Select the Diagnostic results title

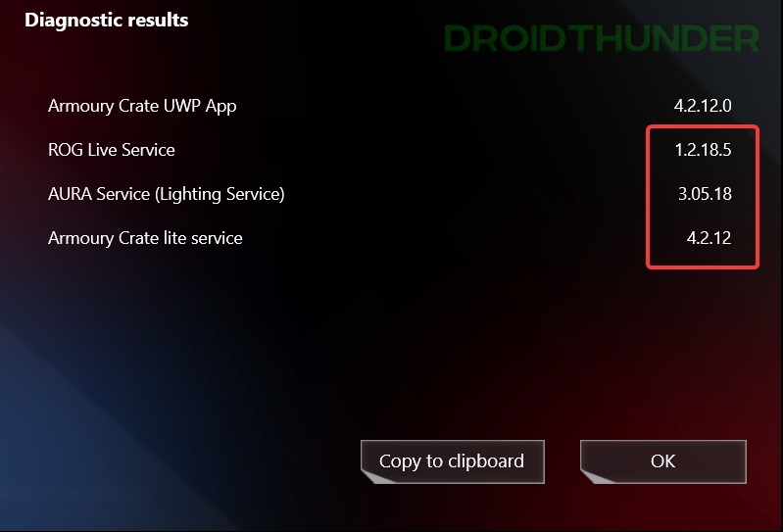[x=107, y=20]
